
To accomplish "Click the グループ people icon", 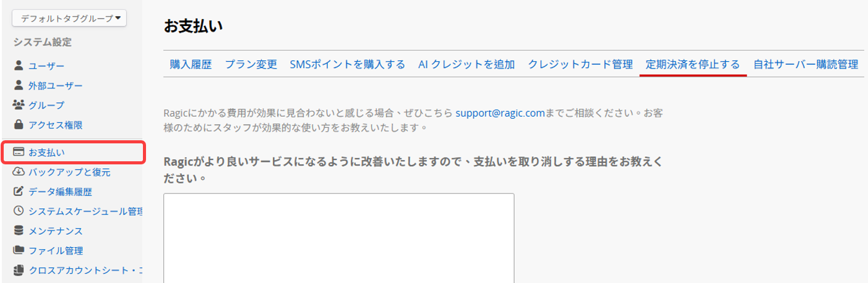I will point(19,105).
